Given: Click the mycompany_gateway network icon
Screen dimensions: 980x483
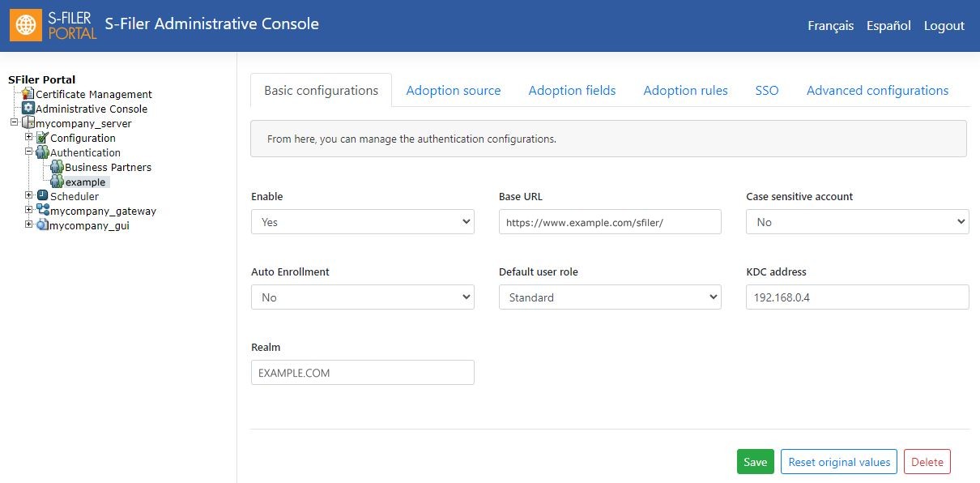Looking at the screenshot, I should [43, 211].
